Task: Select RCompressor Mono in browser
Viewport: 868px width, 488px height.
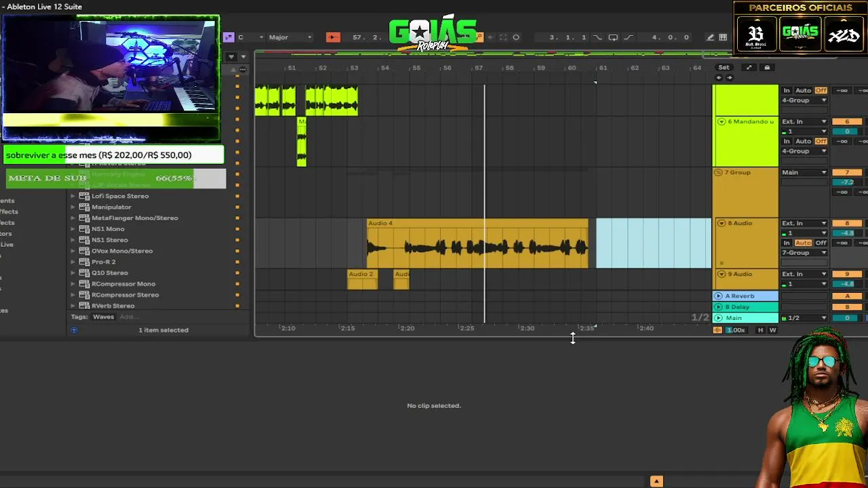Action: 123,284
